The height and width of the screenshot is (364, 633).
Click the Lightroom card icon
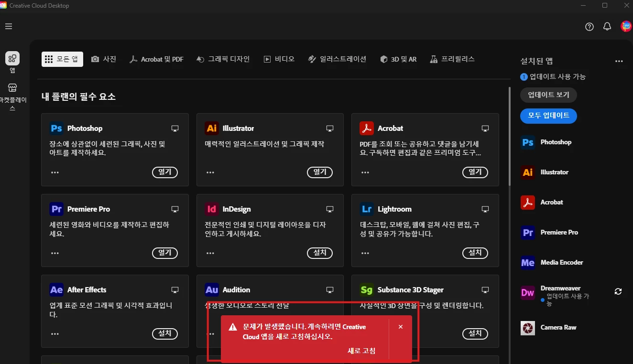coord(367,209)
